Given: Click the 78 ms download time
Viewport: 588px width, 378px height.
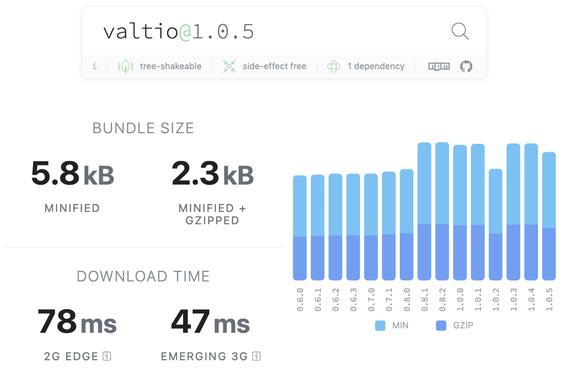Looking at the screenshot, I should (77, 322).
